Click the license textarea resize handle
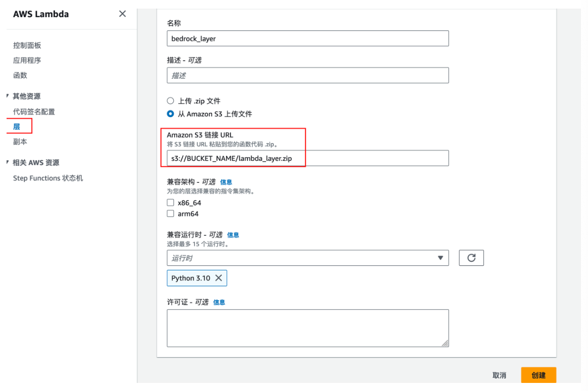 pos(445,343)
